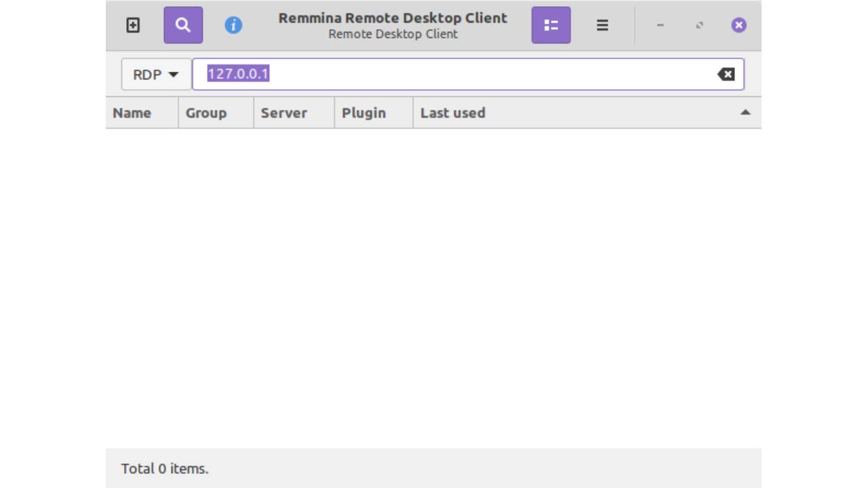
Task: Toggle the list view mode button
Action: point(551,25)
